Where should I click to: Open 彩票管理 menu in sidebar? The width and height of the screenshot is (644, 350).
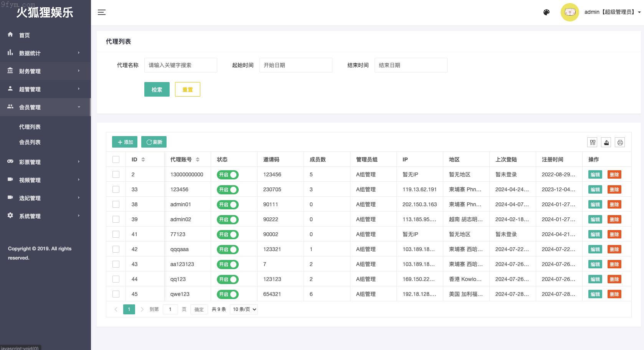(x=45, y=162)
